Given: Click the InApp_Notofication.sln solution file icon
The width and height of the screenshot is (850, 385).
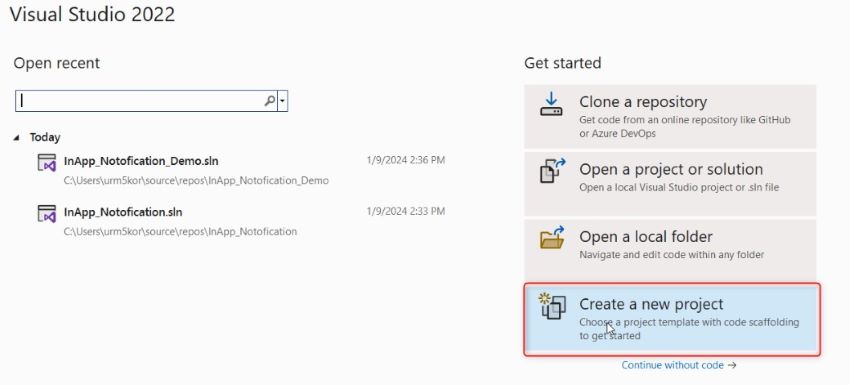Looking at the screenshot, I should click(47, 213).
